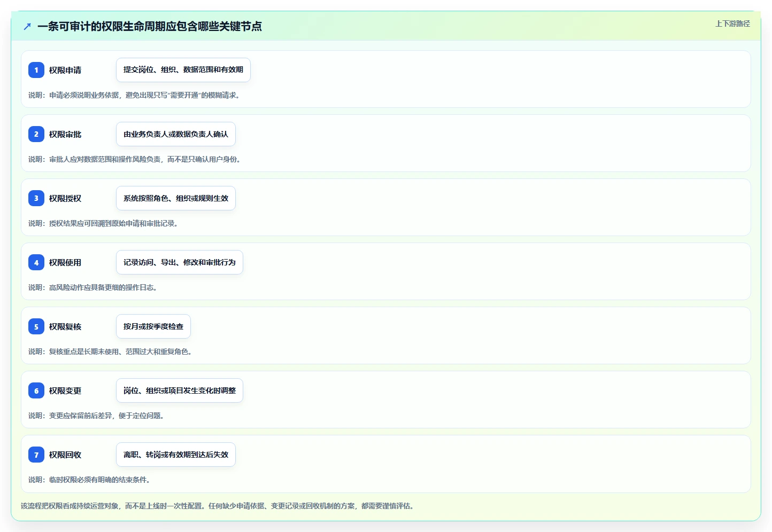
Task: Click step number badge 5
Action: pos(36,326)
